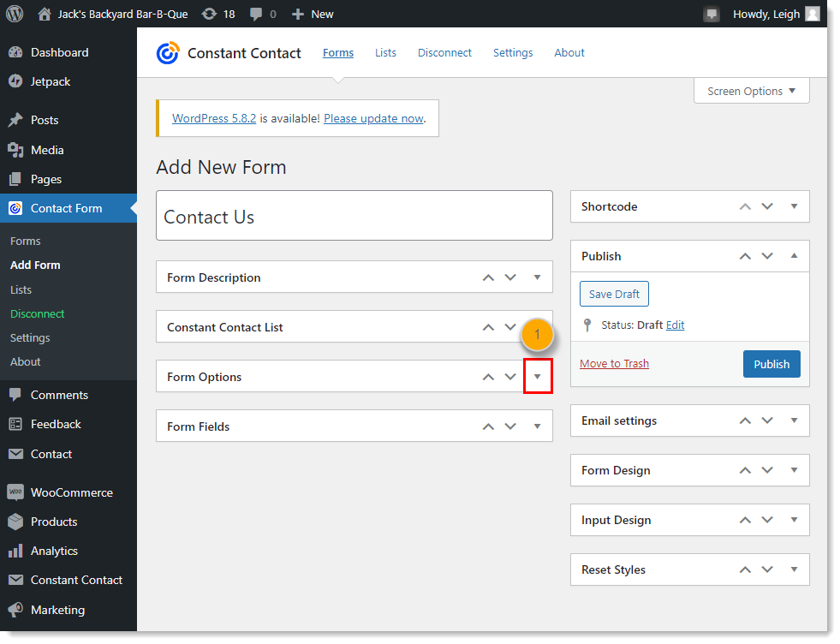
Task: Open Add Form in sidebar submenu
Action: 35,265
